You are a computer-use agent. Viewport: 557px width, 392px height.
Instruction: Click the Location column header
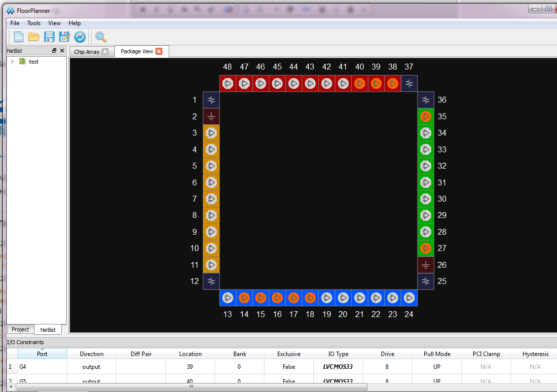[190, 354]
